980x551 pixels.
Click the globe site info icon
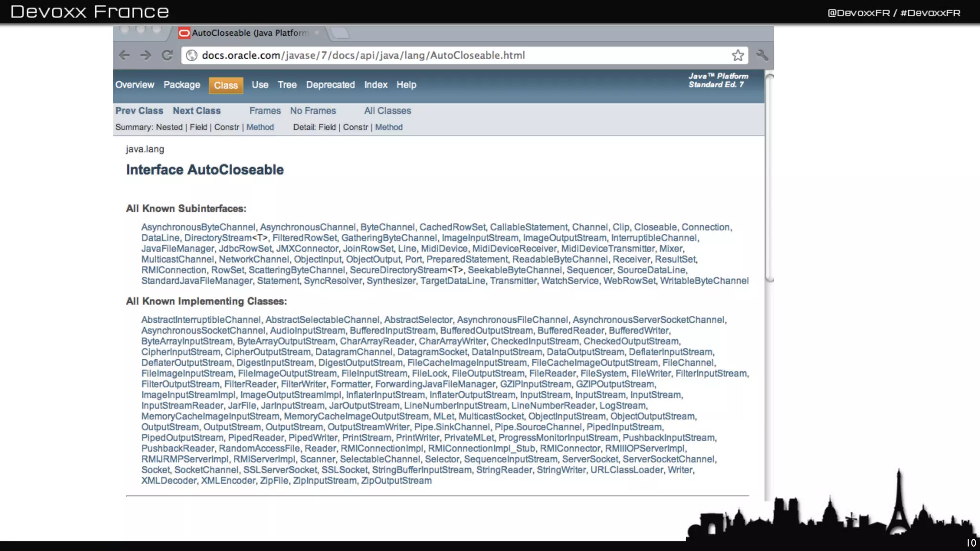click(x=191, y=55)
